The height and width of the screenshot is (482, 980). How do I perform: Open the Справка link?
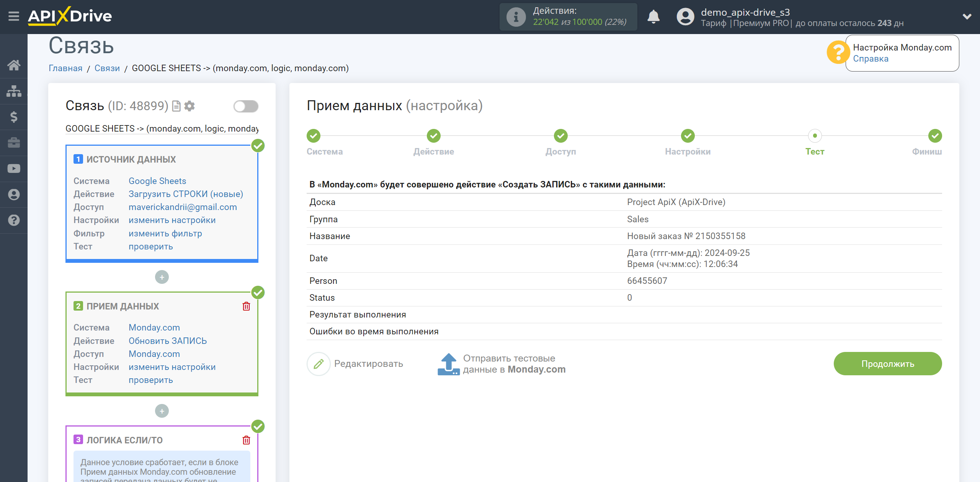click(x=871, y=59)
